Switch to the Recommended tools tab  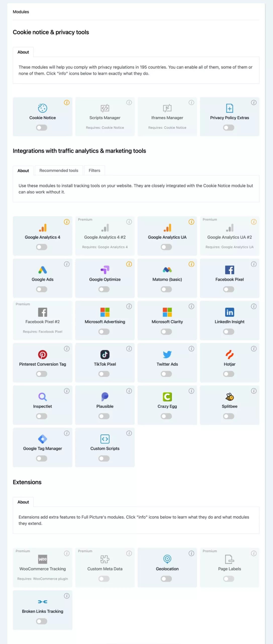59,170
